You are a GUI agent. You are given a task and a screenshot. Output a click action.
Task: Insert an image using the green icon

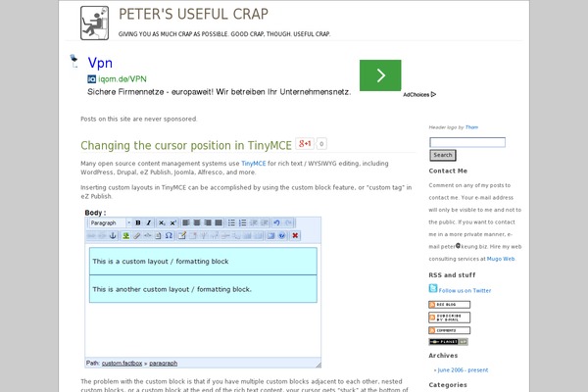[126, 235]
